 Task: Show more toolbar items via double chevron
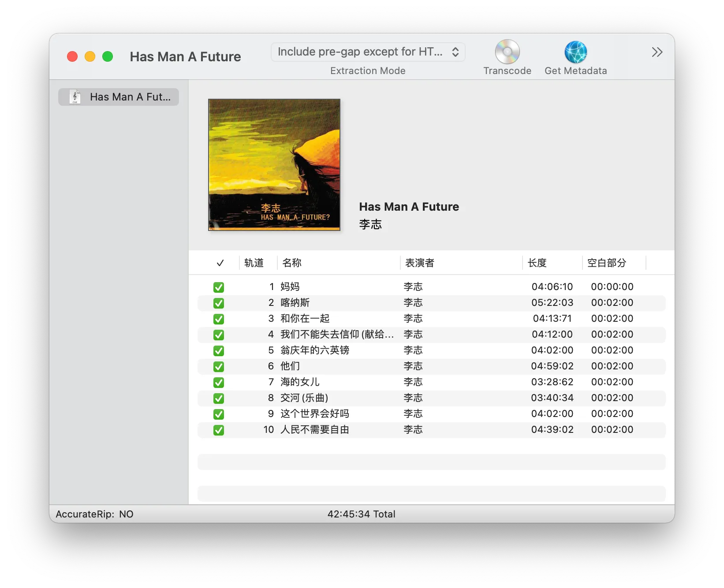pos(657,52)
